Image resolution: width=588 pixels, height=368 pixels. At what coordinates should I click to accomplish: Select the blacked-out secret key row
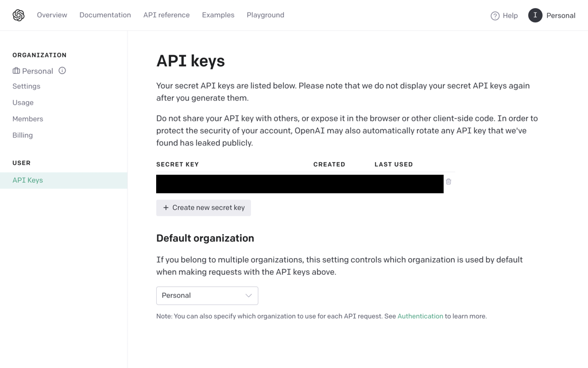point(300,184)
